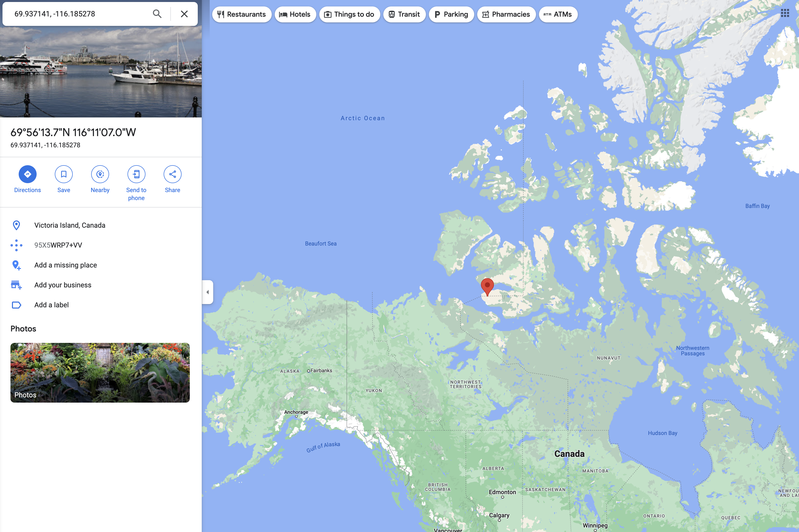Click the Nearby icon
The image size is (799, 532).
tap(100, 174)
